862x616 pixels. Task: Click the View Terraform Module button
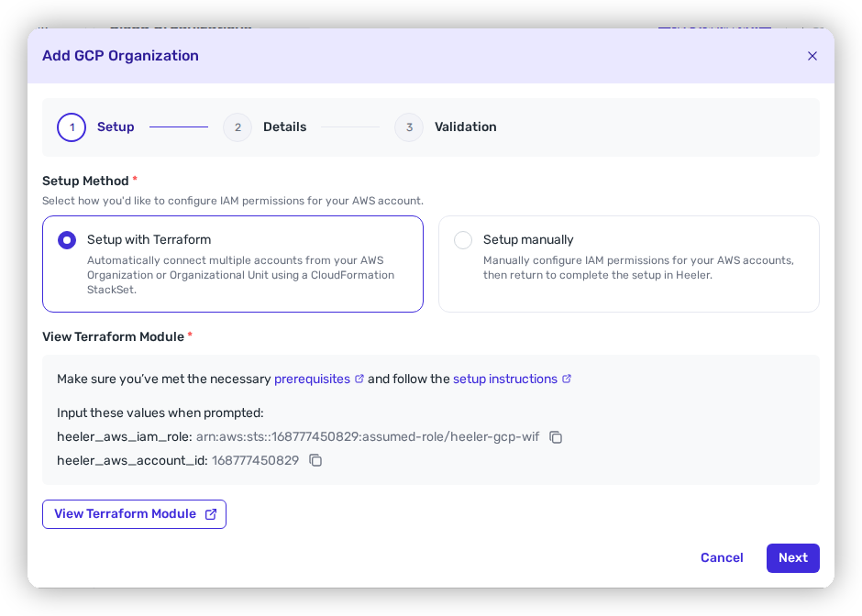[x=134, y=514]
